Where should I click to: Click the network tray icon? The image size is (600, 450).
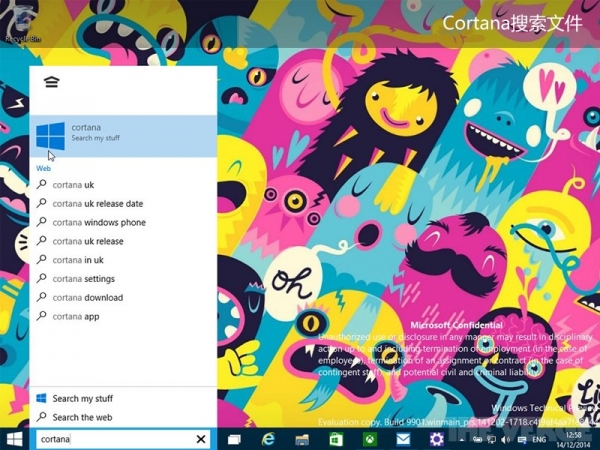[x=492, y=440]
